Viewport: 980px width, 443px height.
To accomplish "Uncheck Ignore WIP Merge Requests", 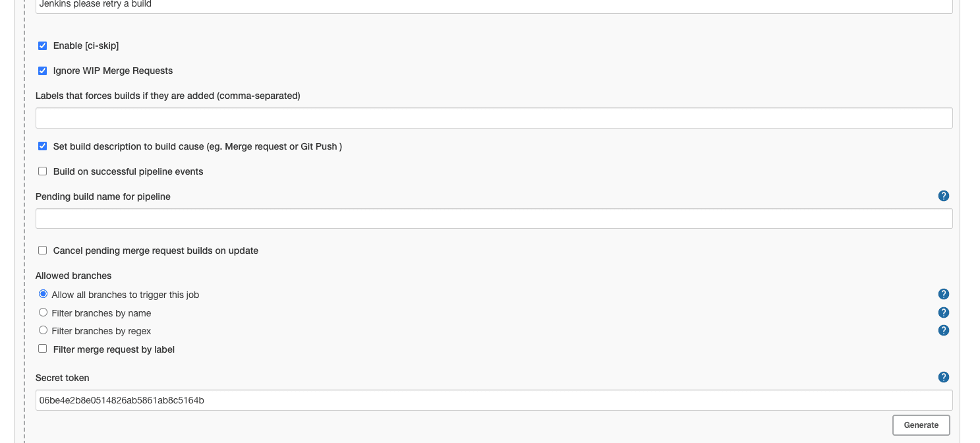I will coord(43,71).
